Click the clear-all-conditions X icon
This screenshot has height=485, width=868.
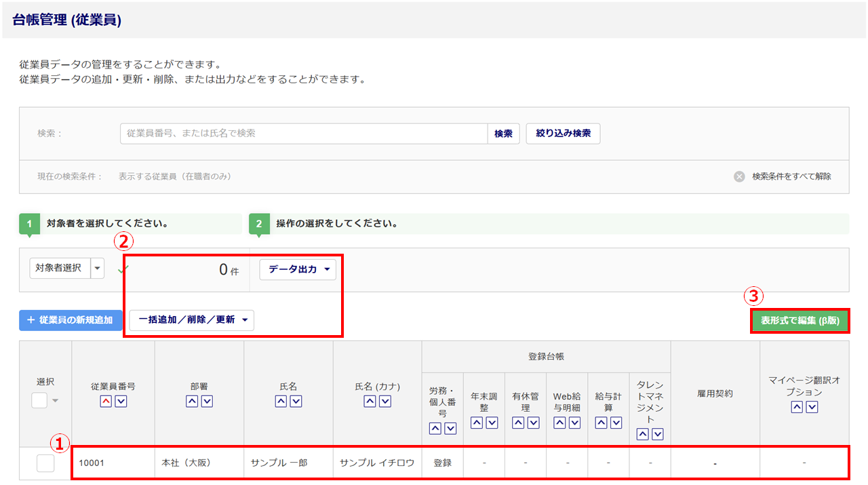coord(739,176)
